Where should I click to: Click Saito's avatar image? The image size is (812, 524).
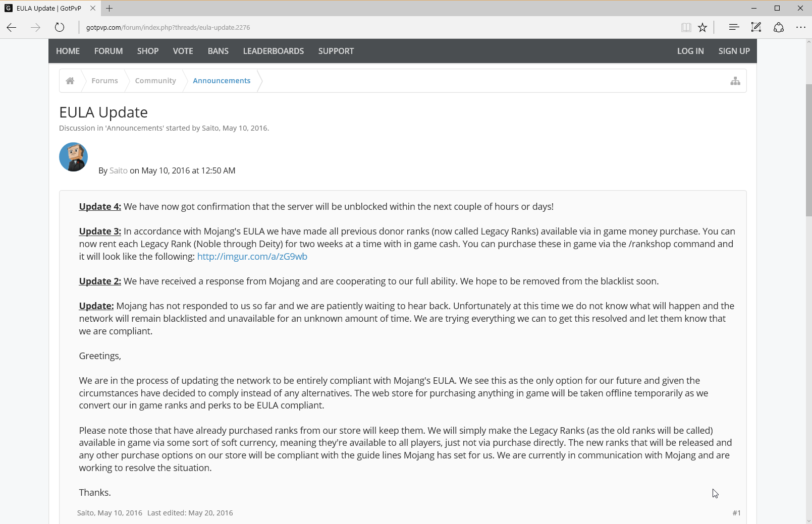pos(74,157)
